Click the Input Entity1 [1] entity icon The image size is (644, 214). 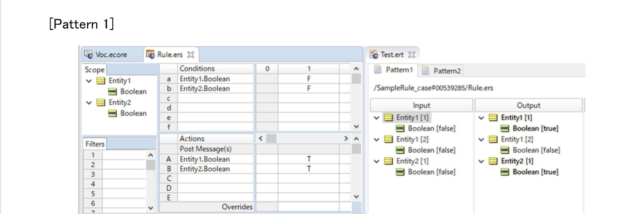pos(389,118)
